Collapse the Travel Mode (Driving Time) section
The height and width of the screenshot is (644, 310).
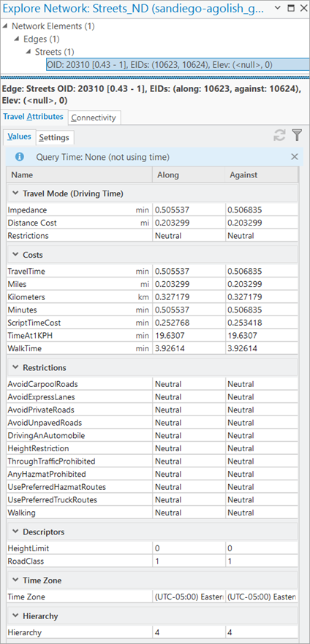pos(15,193)
